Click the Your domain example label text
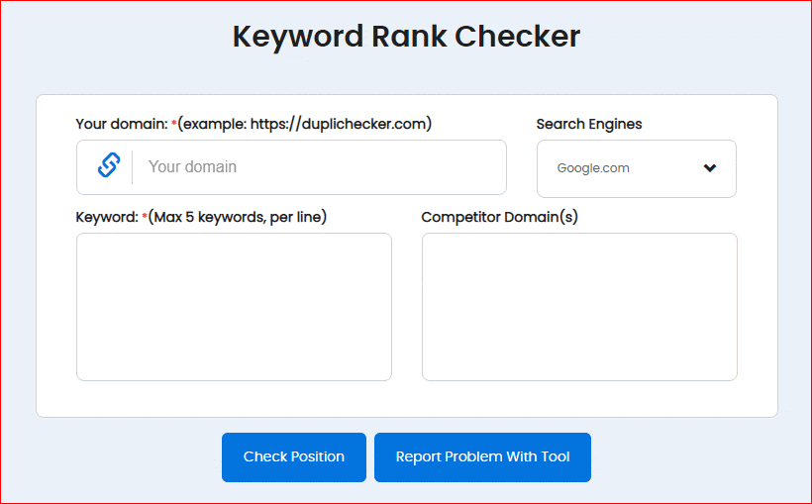 254,125
